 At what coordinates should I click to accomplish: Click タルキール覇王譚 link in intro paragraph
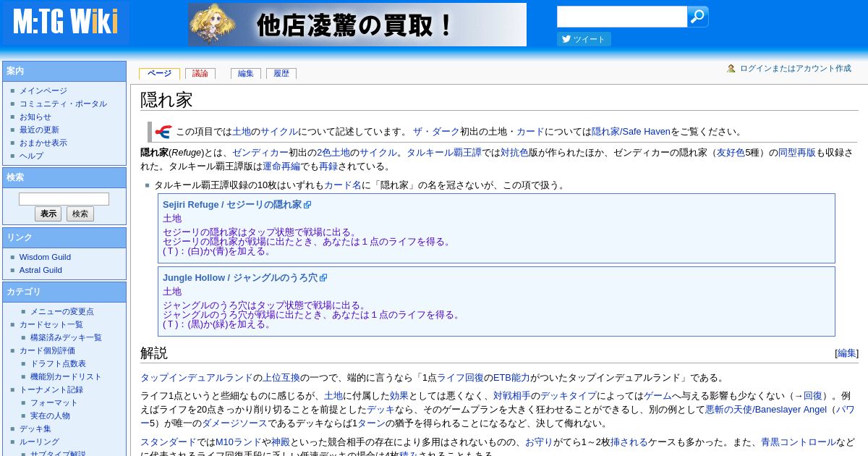pyautogui.click(x=443, y=153)
